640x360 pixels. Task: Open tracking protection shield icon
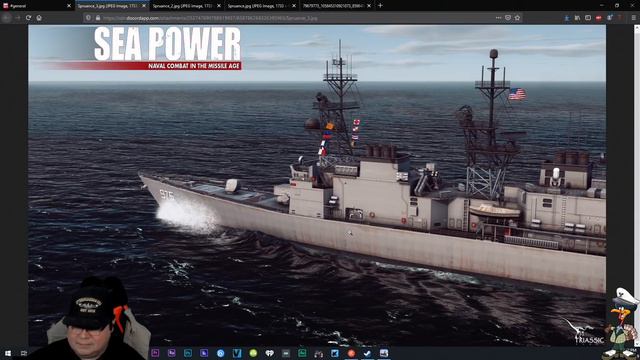(89, 18)
